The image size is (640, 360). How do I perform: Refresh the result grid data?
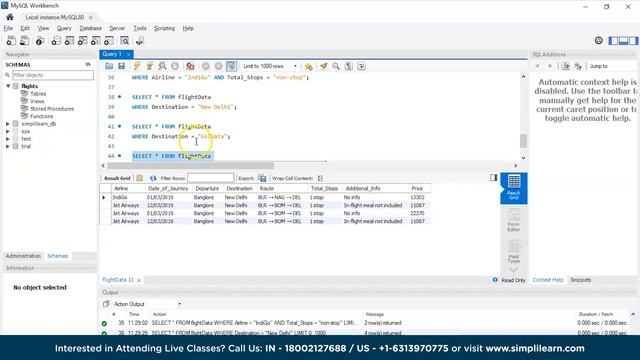tap(153, 178)
